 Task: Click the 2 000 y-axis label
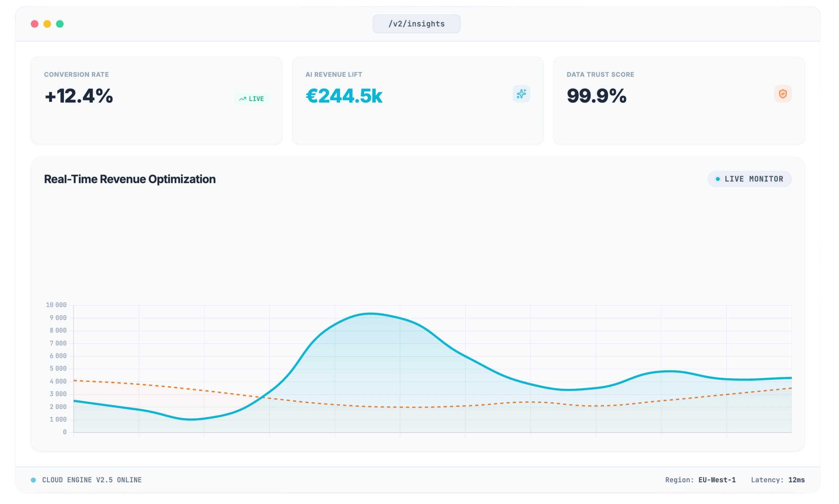pos(58,407)
